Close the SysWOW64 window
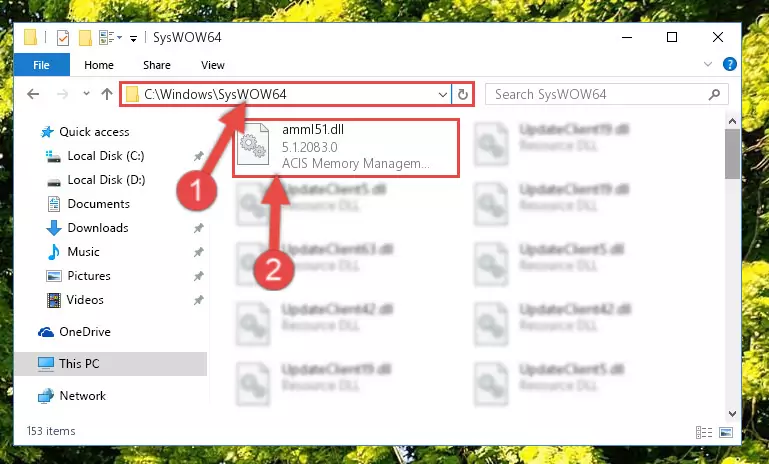Image resolution: width=769 pixels, height=464 pixels. (718, 37)
